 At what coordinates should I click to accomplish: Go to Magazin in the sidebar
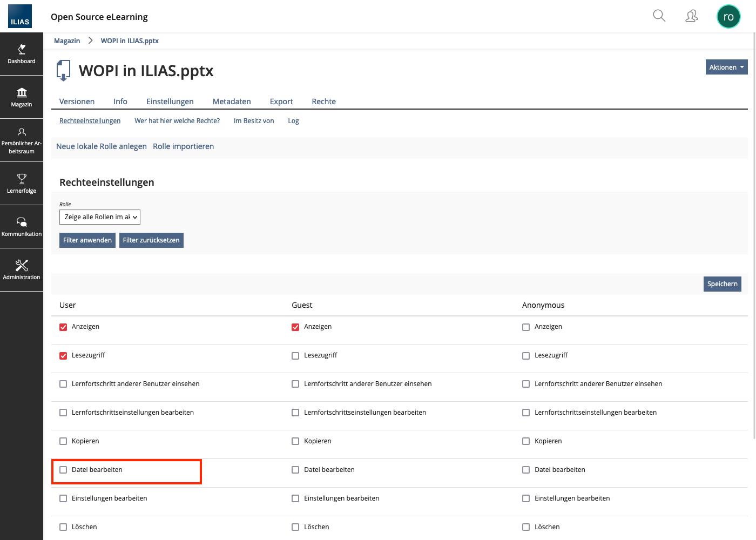click(22, 97)
